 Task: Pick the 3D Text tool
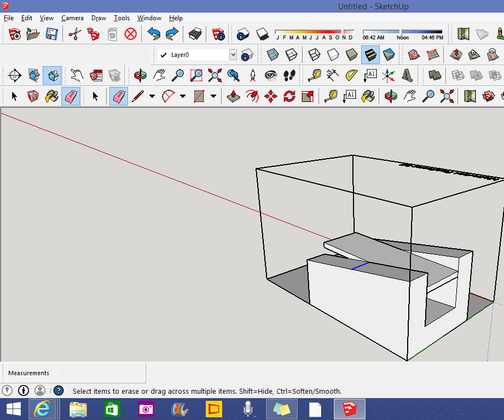407,75
